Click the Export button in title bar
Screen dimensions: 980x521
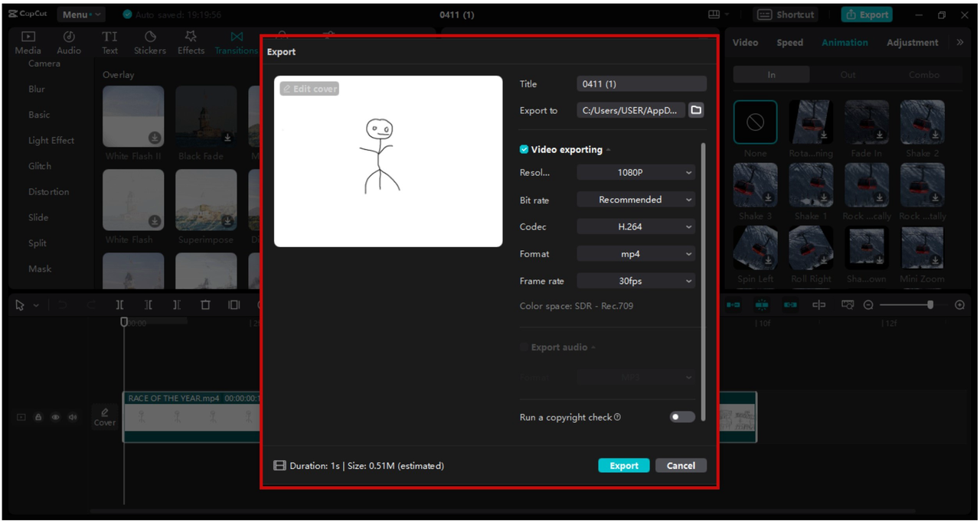(867, 15)
